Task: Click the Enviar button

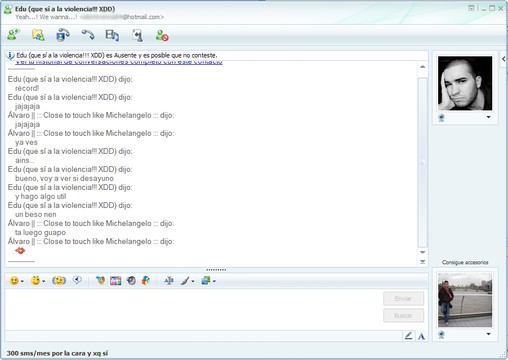Action: (x=403, y=299)
